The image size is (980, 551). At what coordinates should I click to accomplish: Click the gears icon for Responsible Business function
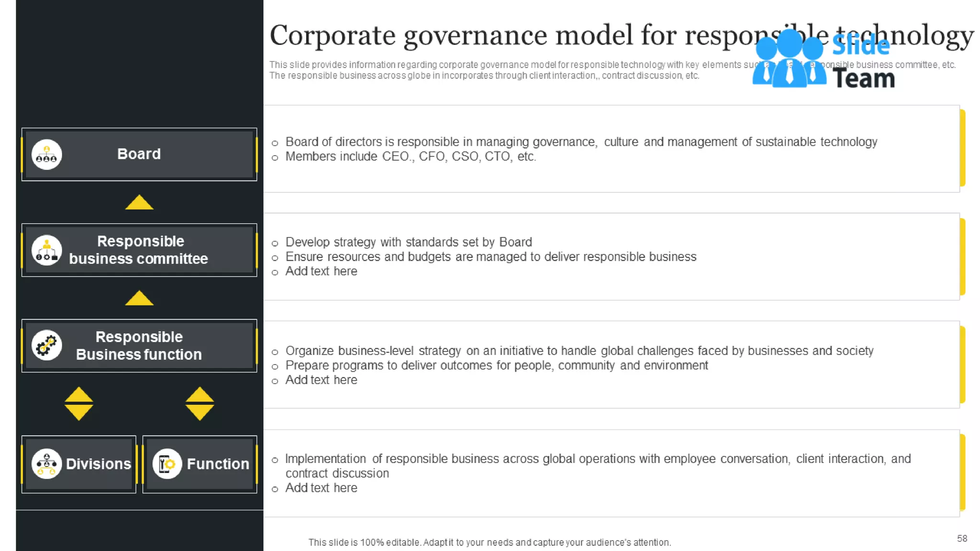pos(46,345)
